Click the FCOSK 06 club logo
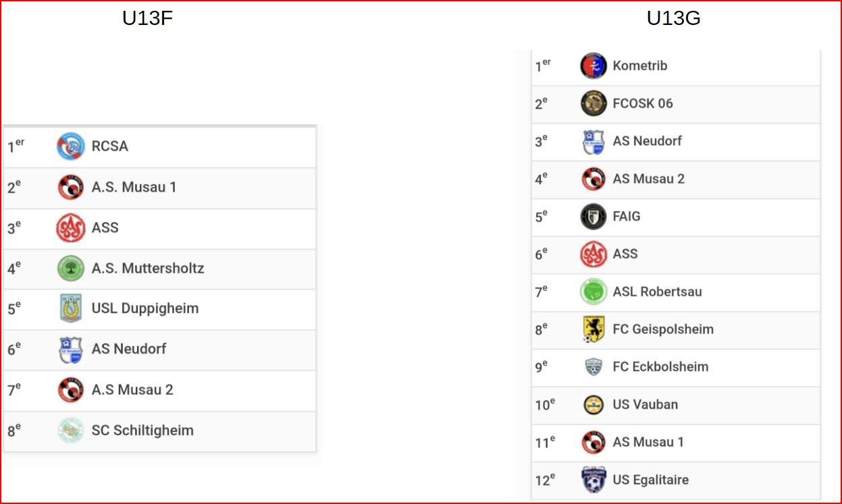 [594, 103]
